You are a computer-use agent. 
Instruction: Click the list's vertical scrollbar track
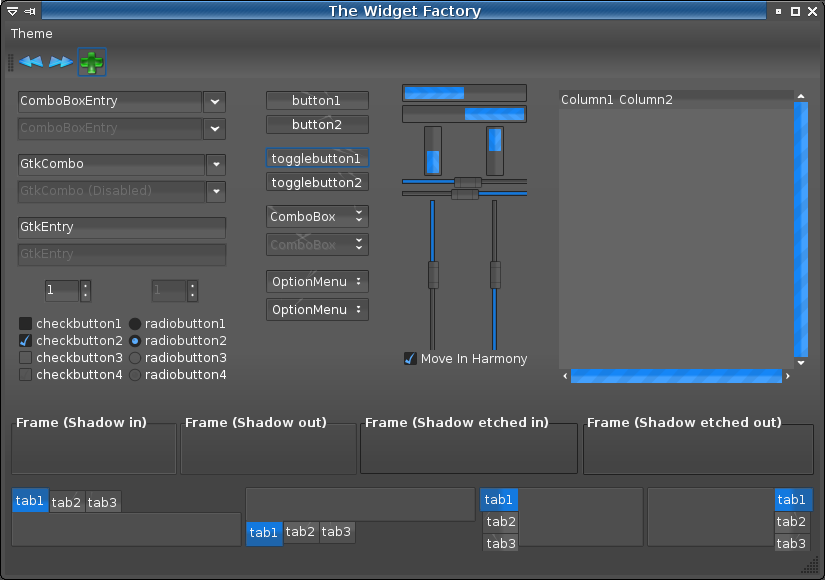(801, 229)
